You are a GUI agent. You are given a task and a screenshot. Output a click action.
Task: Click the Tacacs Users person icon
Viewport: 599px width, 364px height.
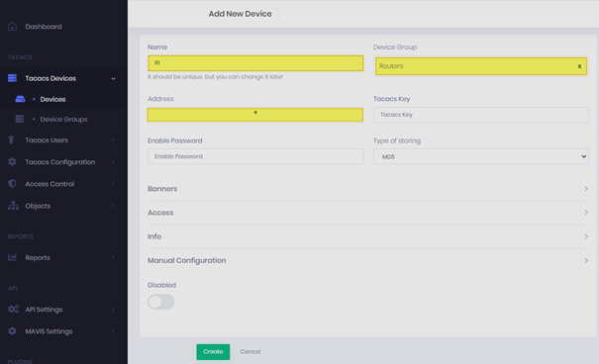[x=12, y=140]
